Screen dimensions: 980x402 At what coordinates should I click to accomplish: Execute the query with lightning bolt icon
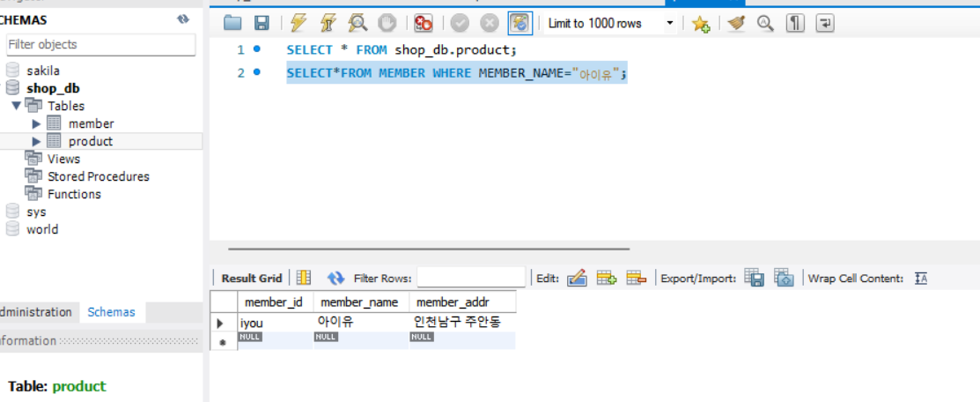pyautogui.click(x=298, y=24)
